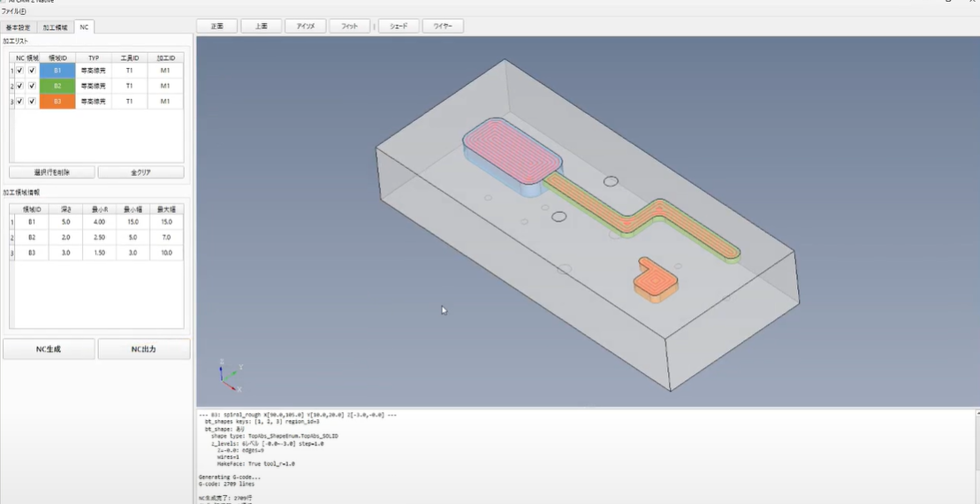The image size is (980, 504).
Task: Click the 領域ID header in 加工リスト
Action: [x=57, y=58]
